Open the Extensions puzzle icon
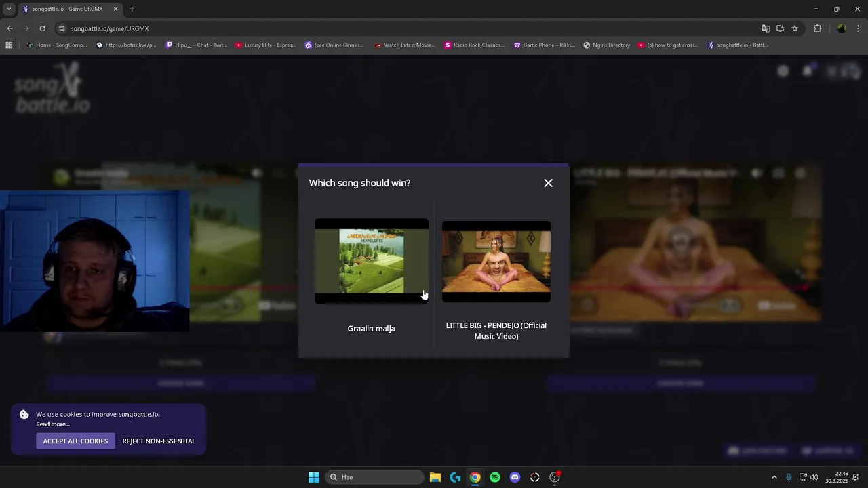The width and height of the screenshot is (868, 488). 817,28
